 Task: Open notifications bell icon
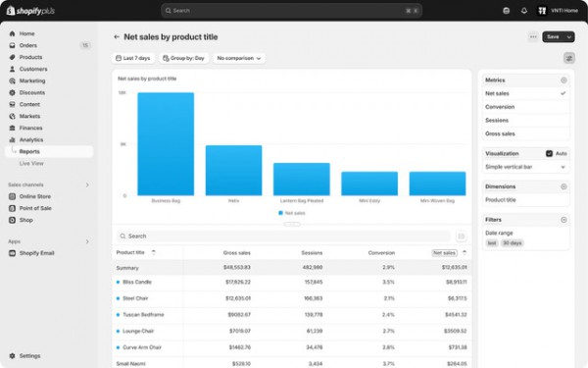524,11
